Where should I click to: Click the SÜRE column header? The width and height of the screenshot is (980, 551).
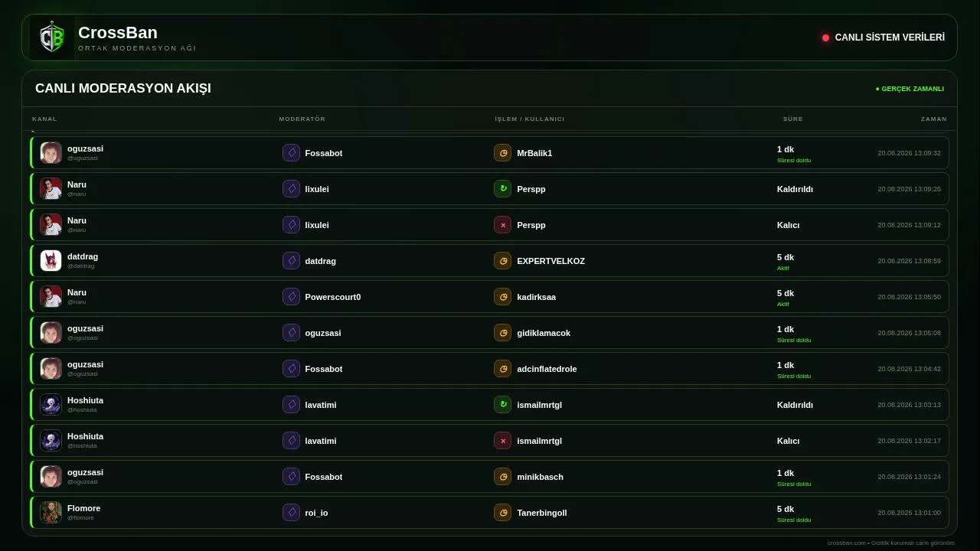click(x=793, y=119)
